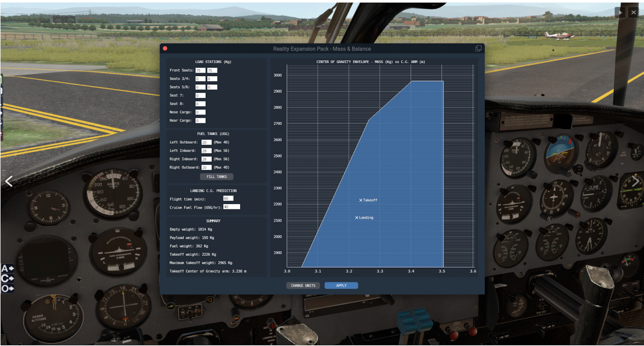The image size is (644, 346).
Task: Click the 'LOAD STATIONS (Kg)' heading
Action: point(213,62)
